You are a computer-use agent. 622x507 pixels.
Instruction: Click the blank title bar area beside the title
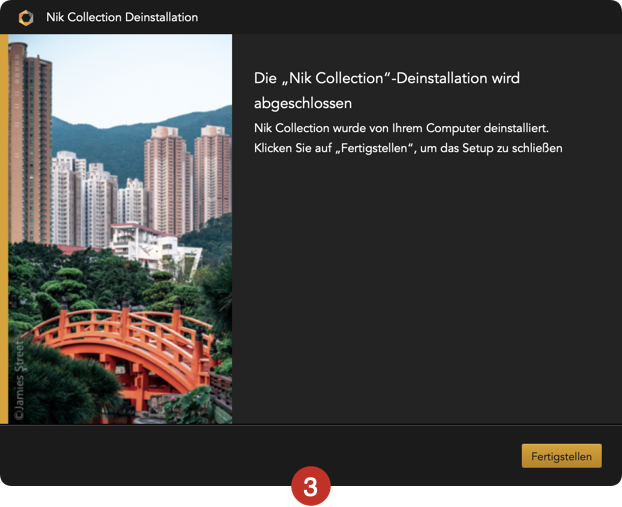[x=409, y=17]
